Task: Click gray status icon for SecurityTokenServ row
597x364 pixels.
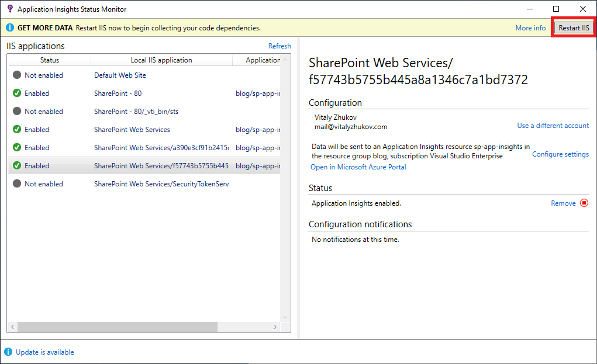Action: (x=17, y=183)
